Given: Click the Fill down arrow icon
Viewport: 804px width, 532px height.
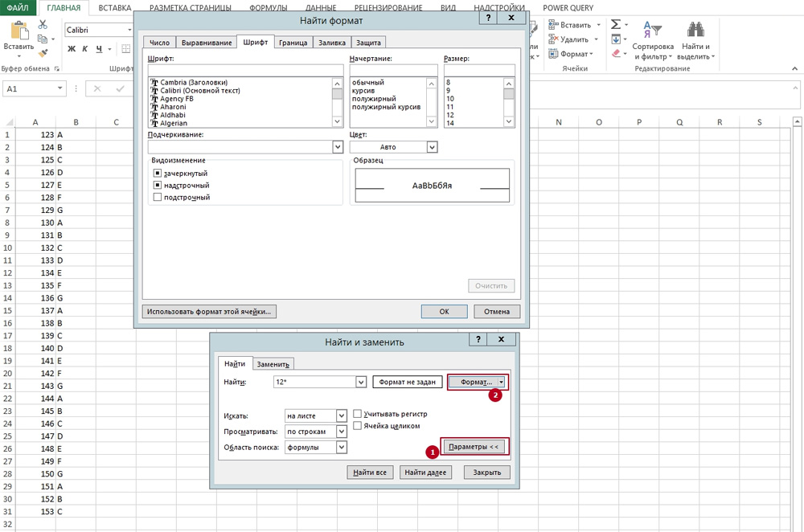Looking at the screenshot, I should coord(615,39).
